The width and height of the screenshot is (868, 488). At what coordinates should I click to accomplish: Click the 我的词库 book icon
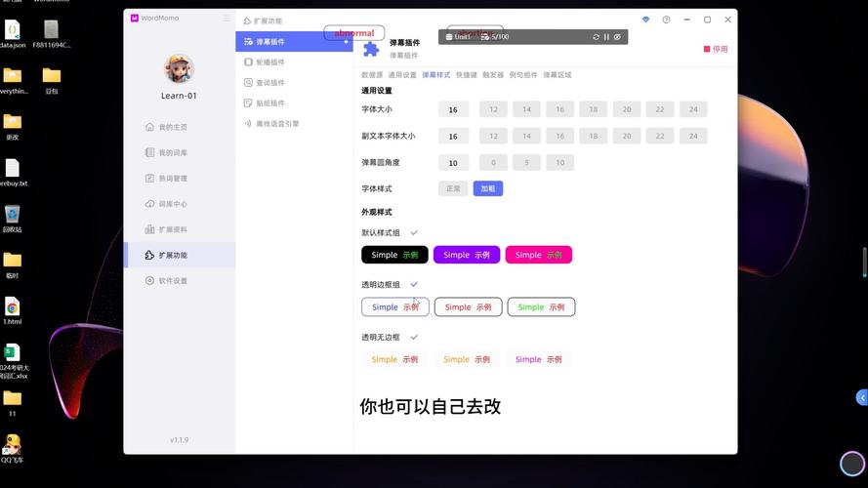(x=149, y=153)
